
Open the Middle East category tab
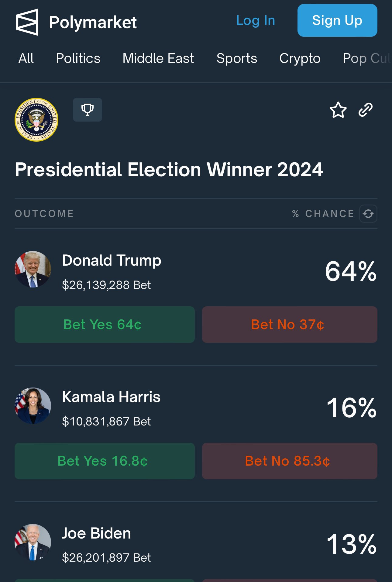158,58
